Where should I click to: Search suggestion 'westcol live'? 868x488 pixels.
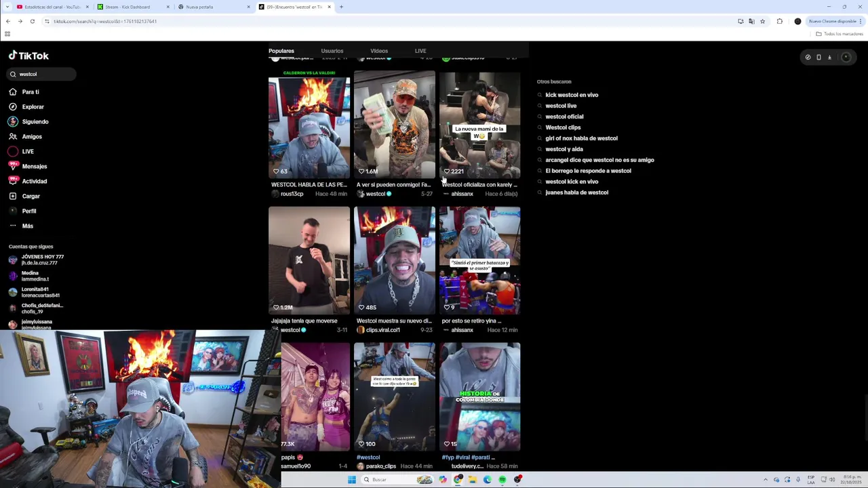(561, 106)
